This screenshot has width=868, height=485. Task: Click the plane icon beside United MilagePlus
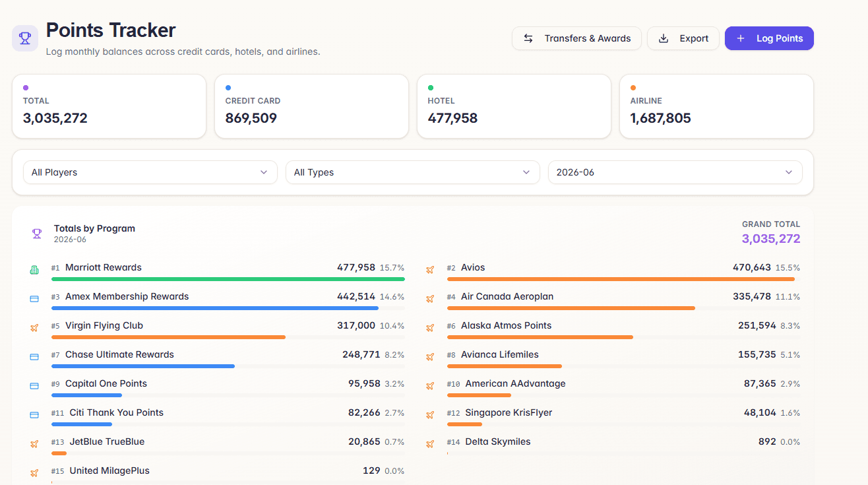tap(34, 473)
